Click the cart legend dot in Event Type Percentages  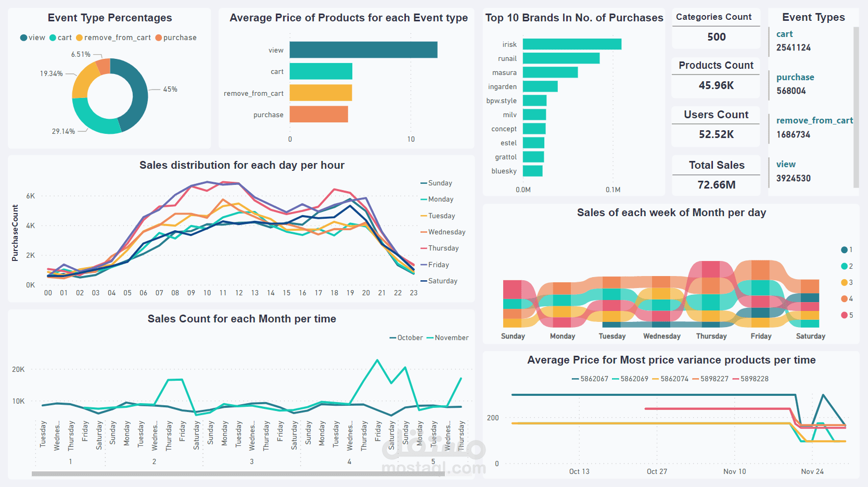(53, 38)
